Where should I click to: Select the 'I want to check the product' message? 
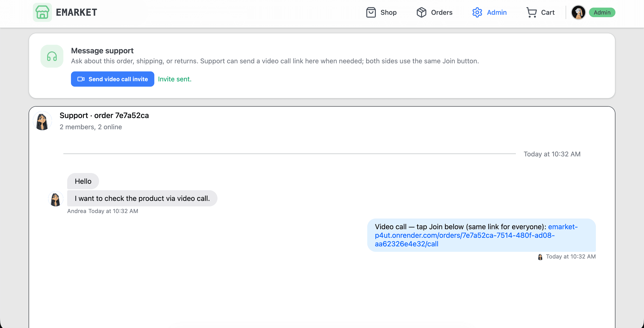pyautogui.click(x=142, y=198)
